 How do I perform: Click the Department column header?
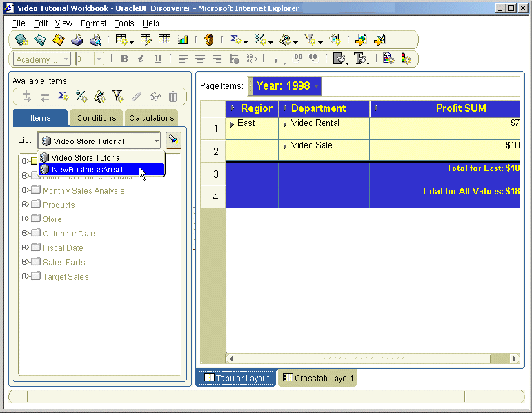[324, 108]
